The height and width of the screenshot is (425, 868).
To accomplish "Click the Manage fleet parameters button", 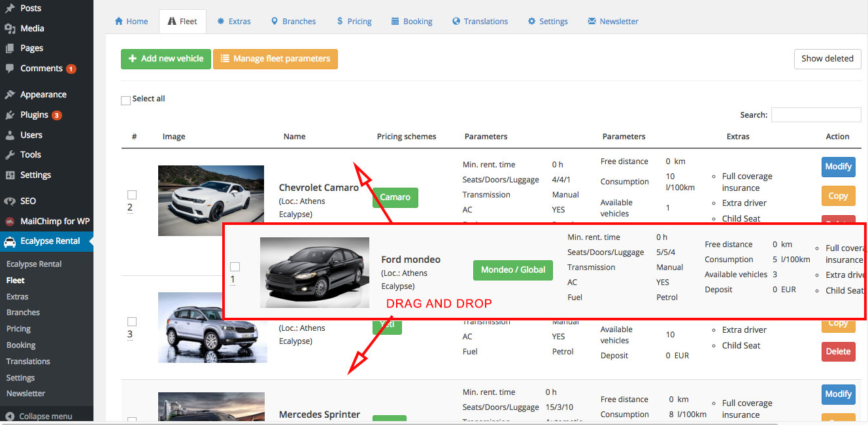I will click(x=275, y=59).
